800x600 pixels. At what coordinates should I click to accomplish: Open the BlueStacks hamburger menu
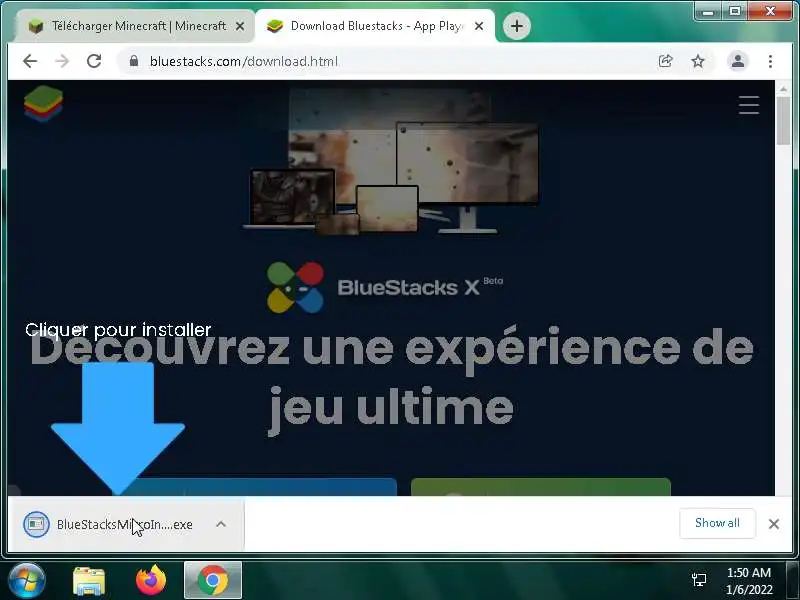(748, 105)
